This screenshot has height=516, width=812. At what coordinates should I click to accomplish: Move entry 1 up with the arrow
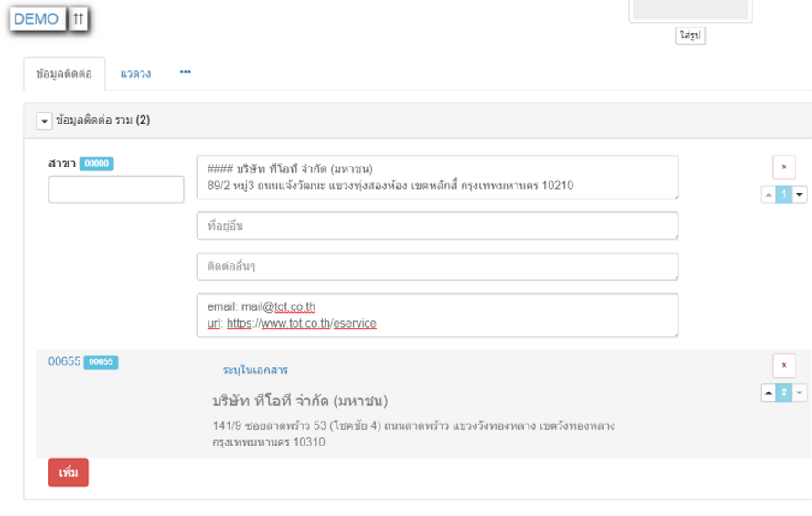768,195
